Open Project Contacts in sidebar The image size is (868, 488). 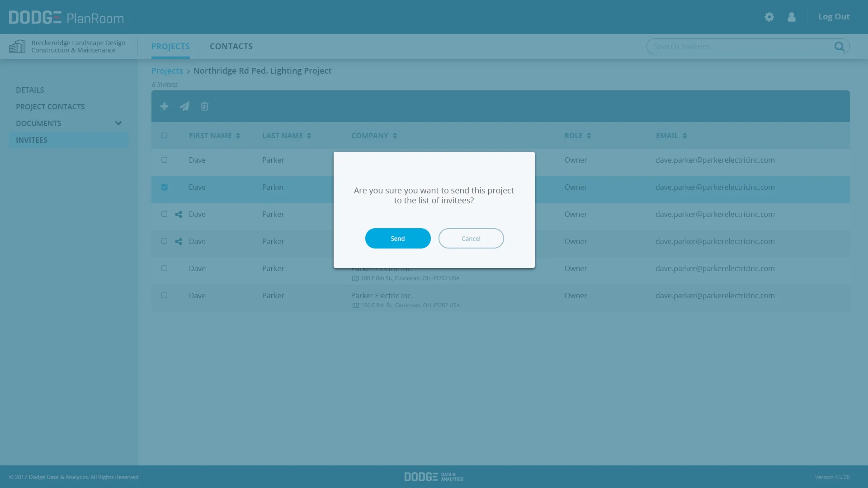pyautogui.click(x=50, y=107)
